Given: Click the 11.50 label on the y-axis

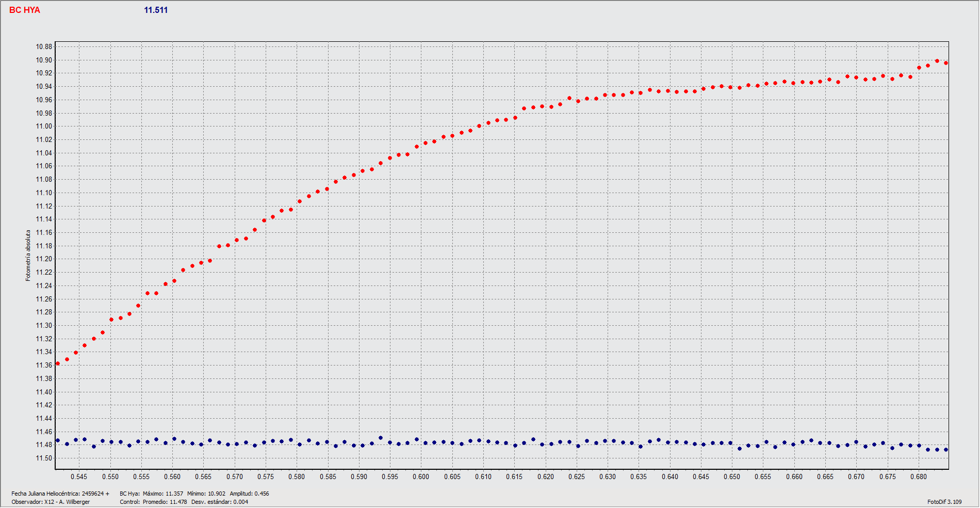Looking at the screenshot, I should (x=44, y=458).
